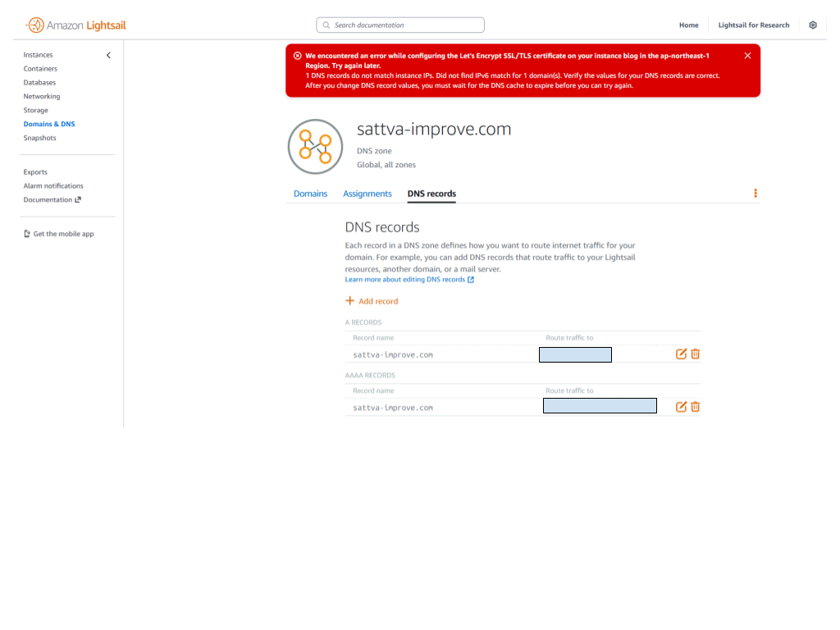The height and width of the screenshot is (630, 840).
Task: Dismiss the red error banner
Action: pyautogui.click(x=747, y=56)
